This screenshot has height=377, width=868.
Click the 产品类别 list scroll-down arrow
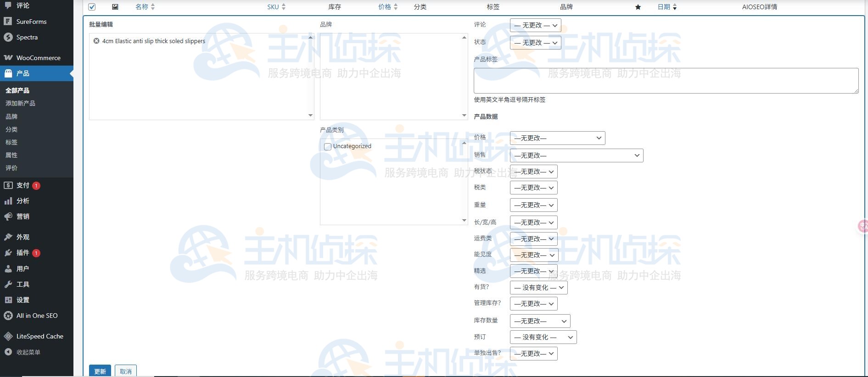[464, 221]
